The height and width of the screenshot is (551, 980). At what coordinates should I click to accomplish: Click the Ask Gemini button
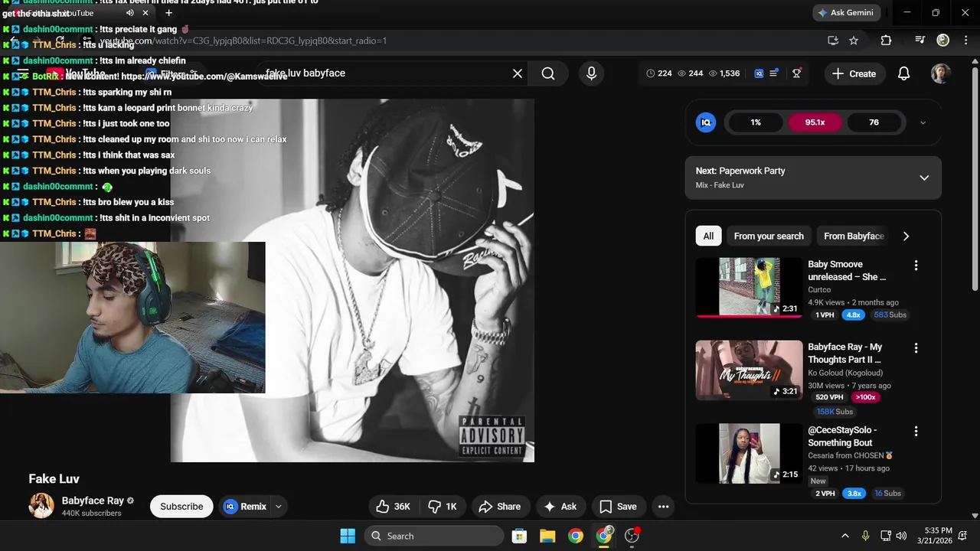pyautogui.click(x=845, y=13)
